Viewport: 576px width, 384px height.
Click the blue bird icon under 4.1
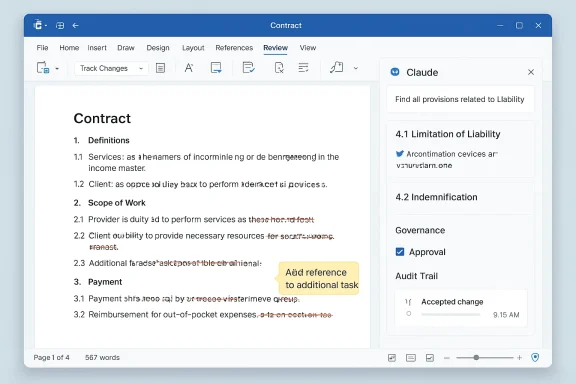click(400, 154)
